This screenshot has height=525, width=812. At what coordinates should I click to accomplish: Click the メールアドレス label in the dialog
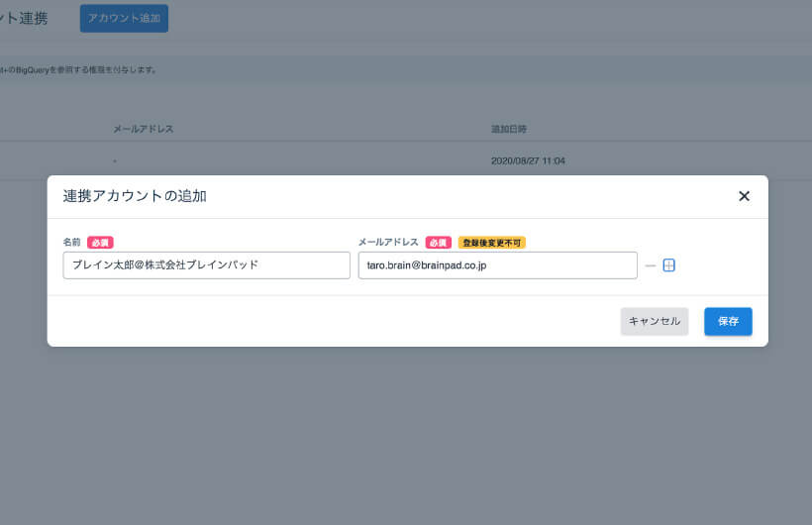point(388,242)
